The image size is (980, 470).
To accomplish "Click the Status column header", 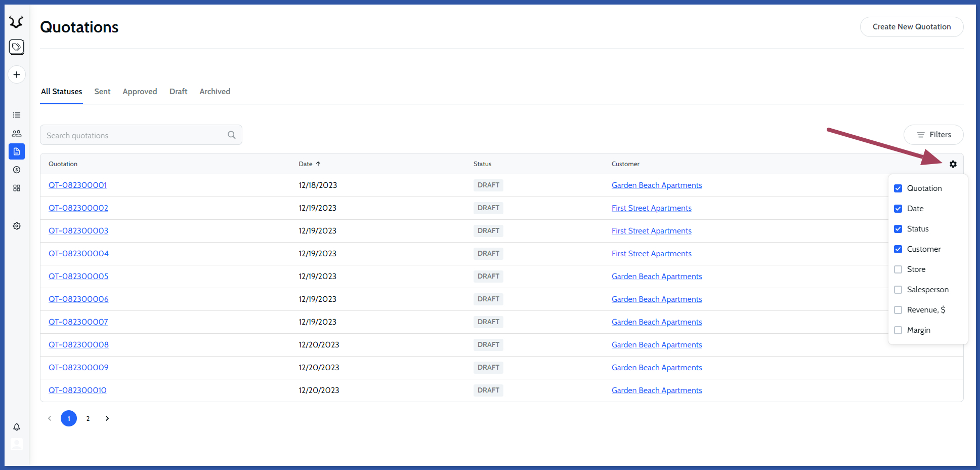I will [482, 164].
